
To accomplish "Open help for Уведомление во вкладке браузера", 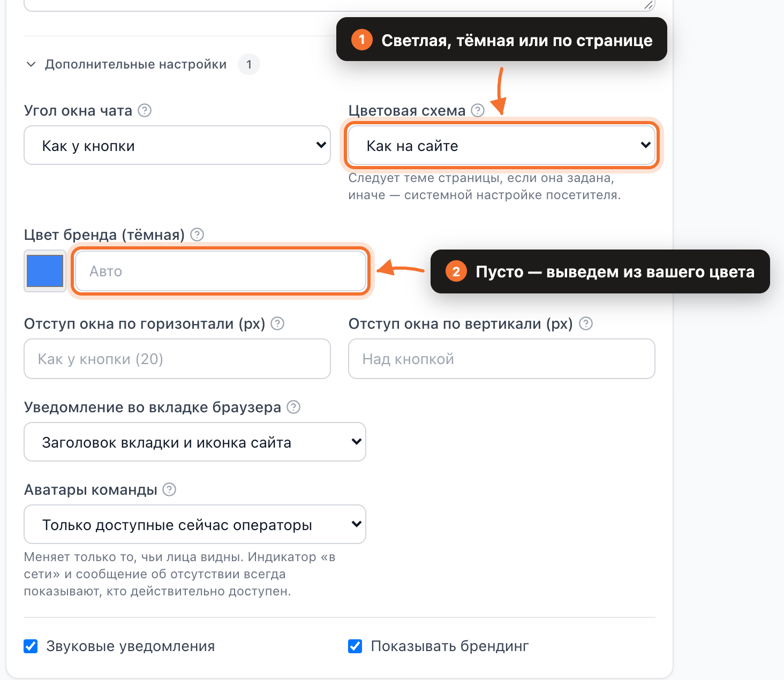I will point(293,407).
